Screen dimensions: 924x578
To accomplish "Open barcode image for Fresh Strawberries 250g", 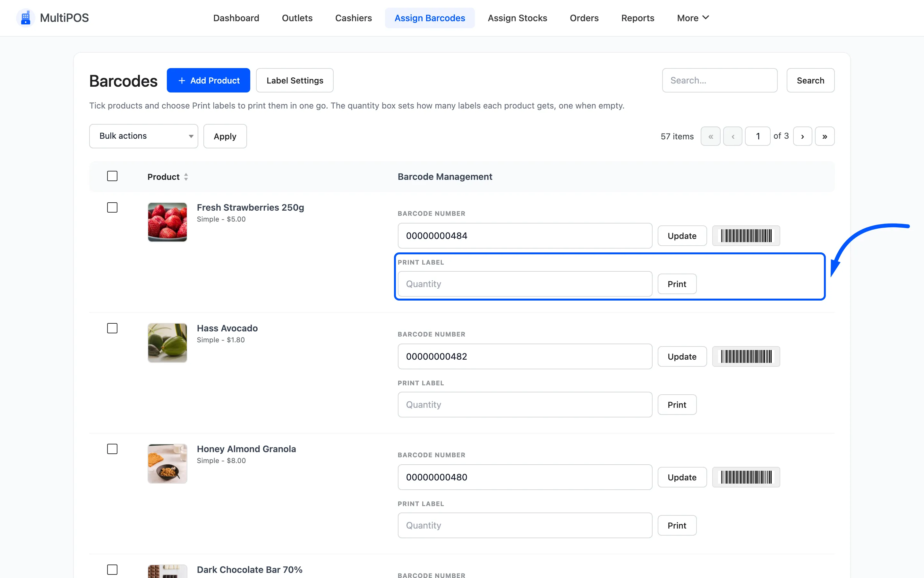I will tap(746, 236).
